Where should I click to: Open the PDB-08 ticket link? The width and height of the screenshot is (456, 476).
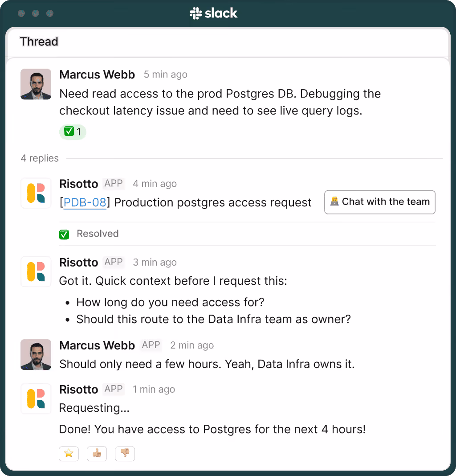85,202
